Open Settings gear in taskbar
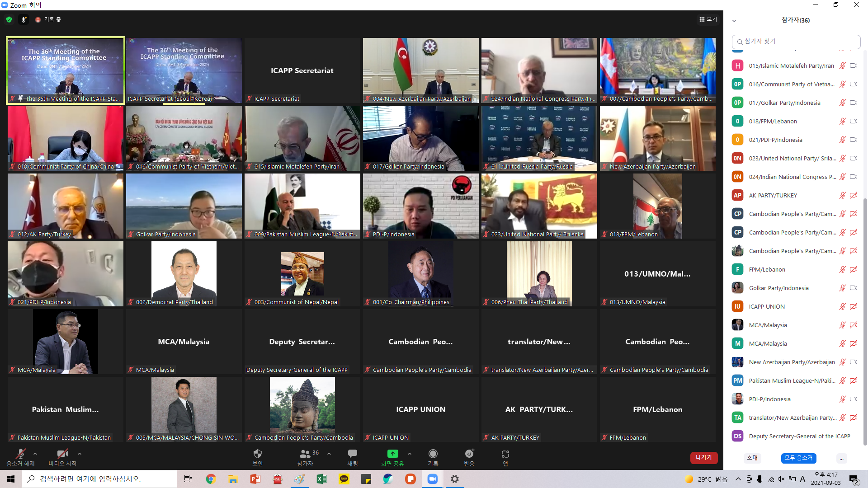The width and height of the screenshot is (868, 488). [x=455, y=479]
